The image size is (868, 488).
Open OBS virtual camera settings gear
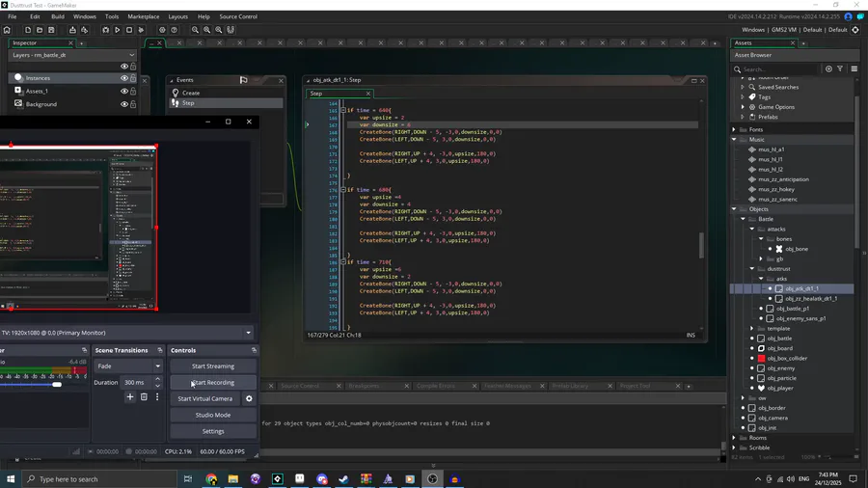249,398
